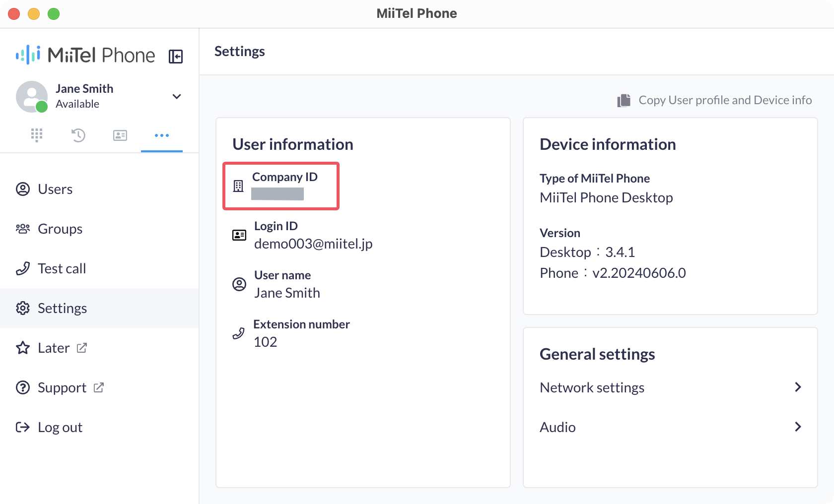Image resolution: width=834 pixels, height=504 pixels.
Task: Click the Available status text
Action: [x=77, y=104]
